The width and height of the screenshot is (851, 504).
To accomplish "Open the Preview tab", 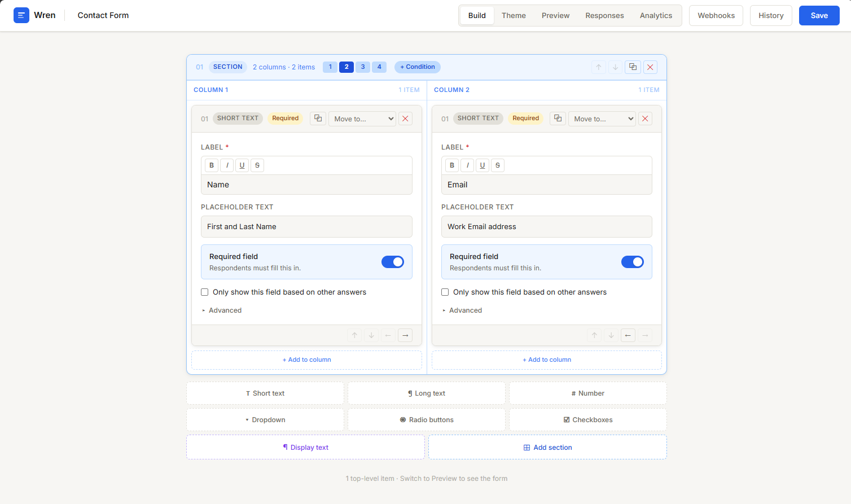I will tap(555, 16).
